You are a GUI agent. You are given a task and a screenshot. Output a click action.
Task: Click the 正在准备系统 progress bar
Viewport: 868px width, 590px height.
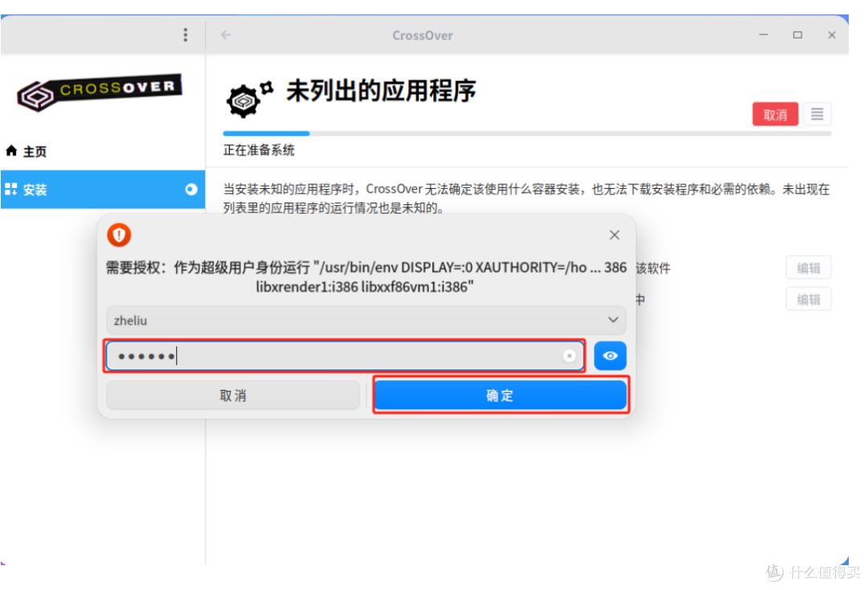(265, 133)
